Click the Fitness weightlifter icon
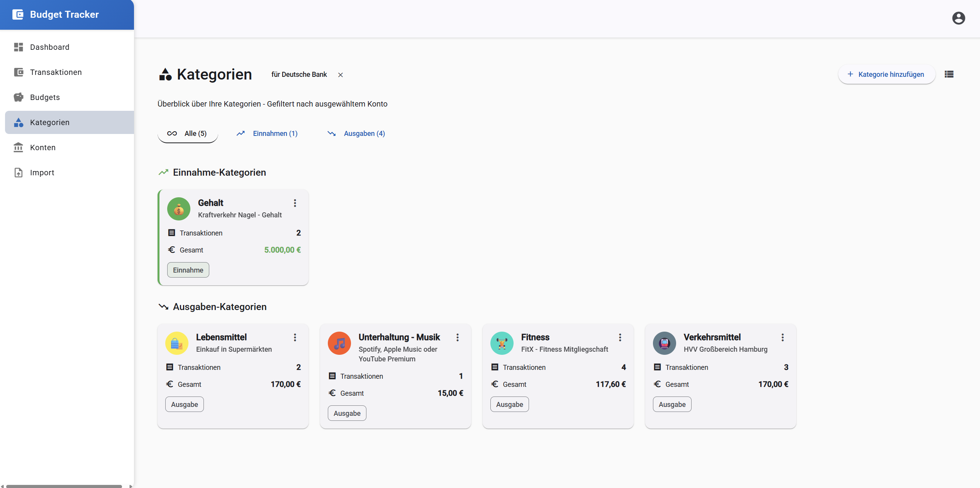 coord(502,343)
